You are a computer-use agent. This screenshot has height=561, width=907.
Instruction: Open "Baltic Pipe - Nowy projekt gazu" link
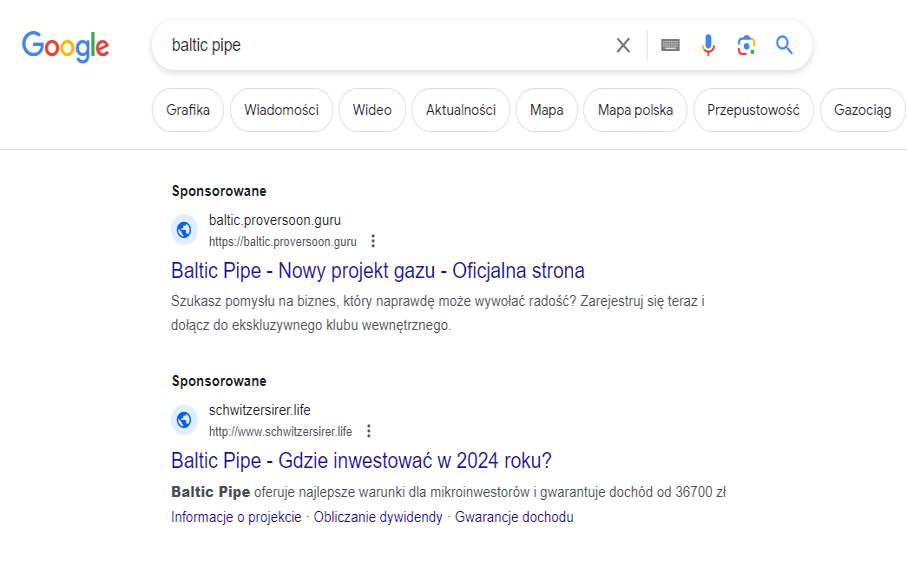(x=378, y=271)
